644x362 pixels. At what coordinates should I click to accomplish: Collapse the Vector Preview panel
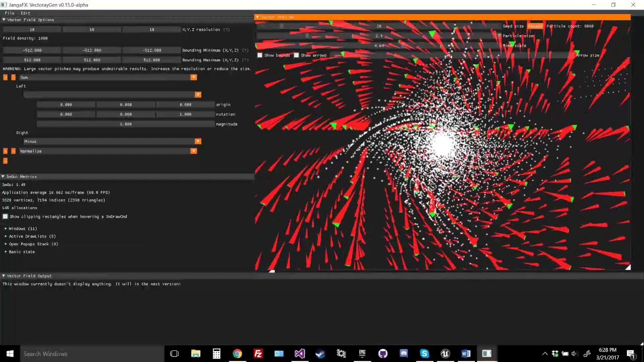pos(258,17)
